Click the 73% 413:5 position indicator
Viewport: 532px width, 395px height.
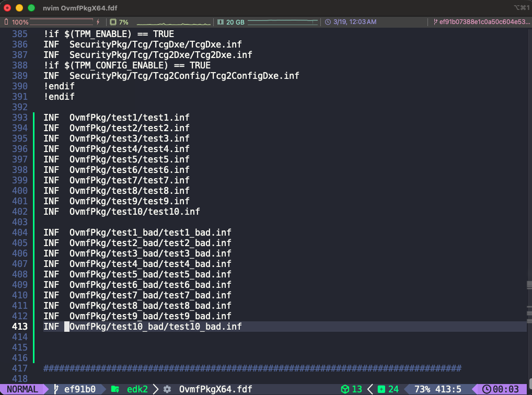click(438, 389)
